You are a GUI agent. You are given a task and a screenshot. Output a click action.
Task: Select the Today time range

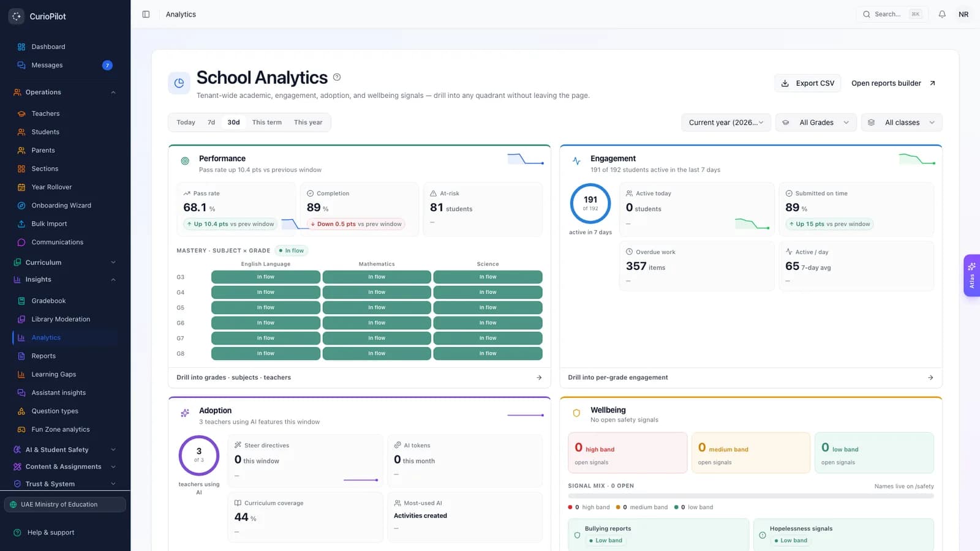[186, 122]
